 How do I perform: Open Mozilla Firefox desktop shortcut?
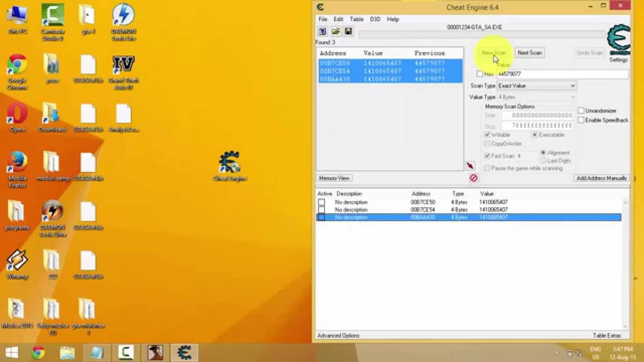pyautogui.click(x=17, y=169)
